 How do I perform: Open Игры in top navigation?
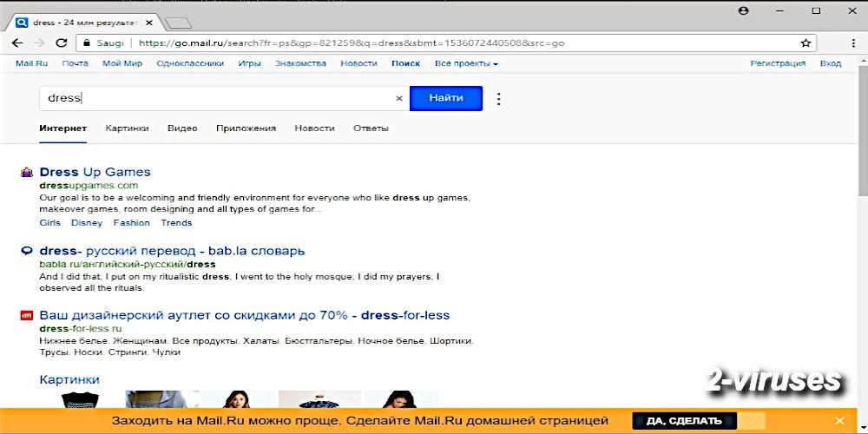click(x=250, y=63)
